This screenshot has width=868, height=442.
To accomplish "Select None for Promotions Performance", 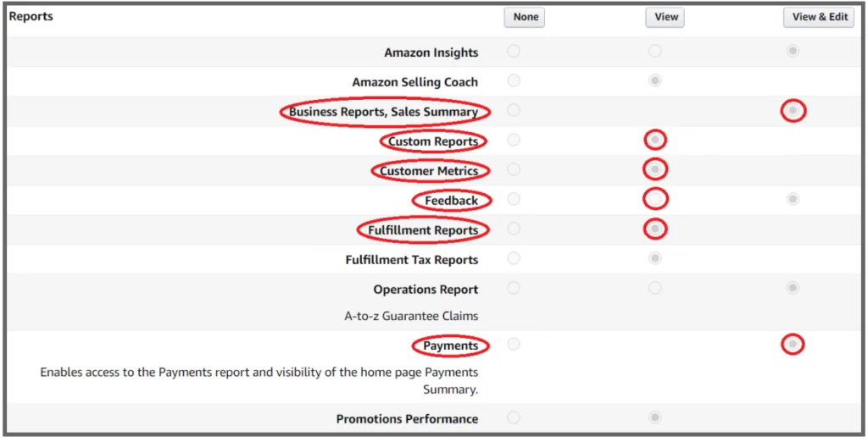I will coord(514,417).
